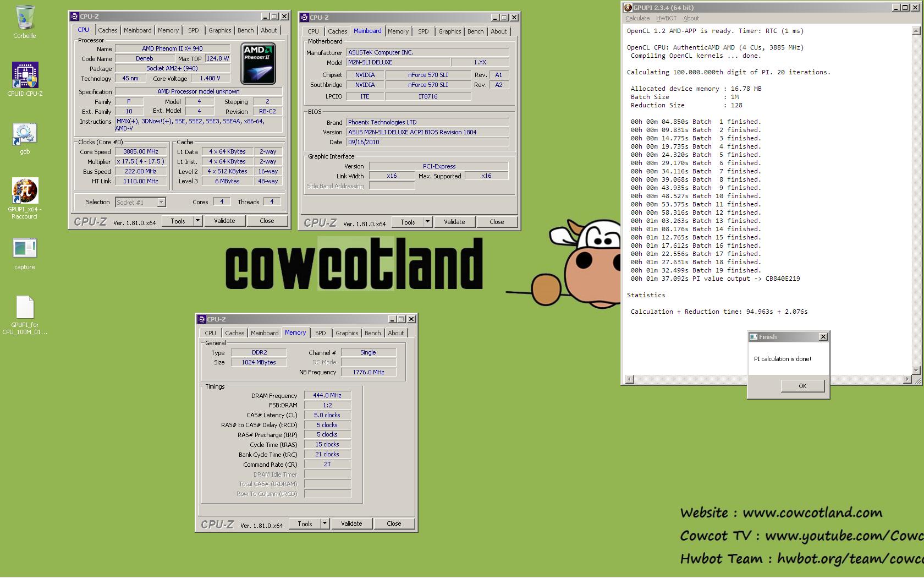Click GPUPI vertical scrollbar down arrow
Image resolution: width=924 pixels, height=578 pixels.
(x=916, y=370)
